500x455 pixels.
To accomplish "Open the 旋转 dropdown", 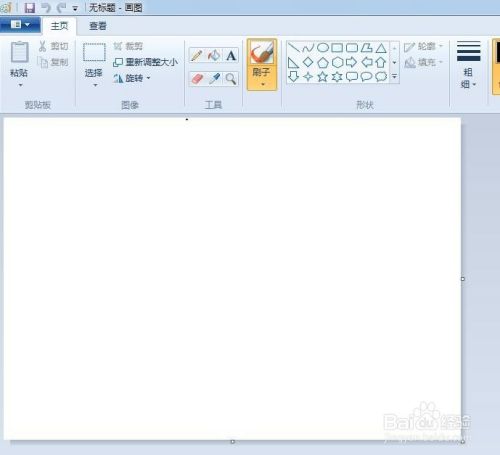I will point(132,78).
